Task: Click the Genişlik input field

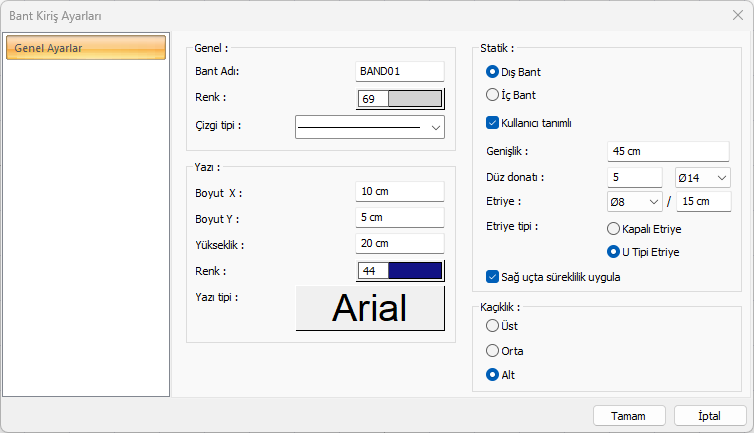Action: tap(668, 151)
